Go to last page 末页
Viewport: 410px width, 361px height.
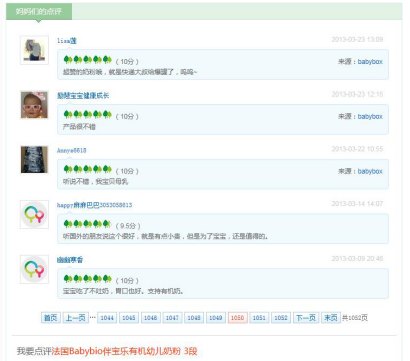tap(331, 318)
